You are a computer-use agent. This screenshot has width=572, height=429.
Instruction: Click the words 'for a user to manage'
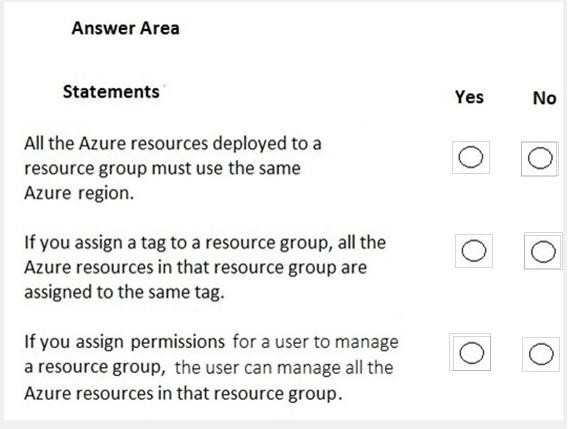click(316, 342)
